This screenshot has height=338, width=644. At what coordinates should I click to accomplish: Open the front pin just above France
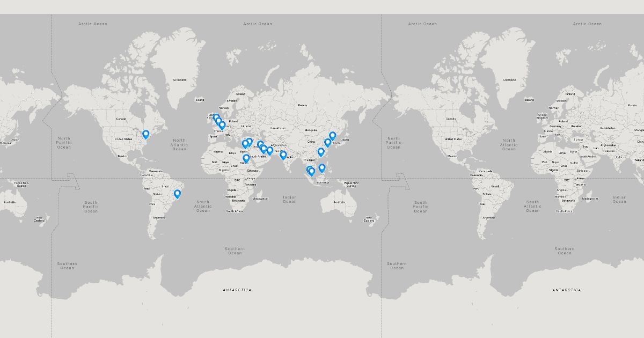222,125
